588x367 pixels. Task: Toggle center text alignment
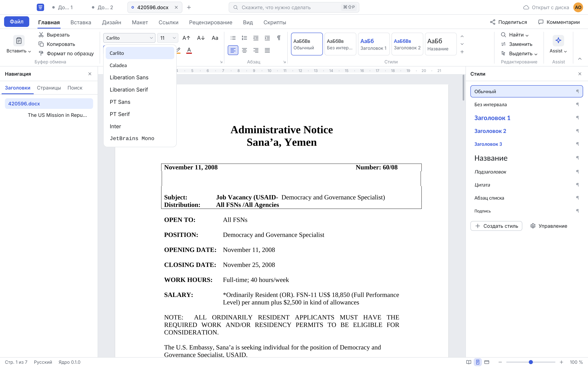[x=244, y=50]
